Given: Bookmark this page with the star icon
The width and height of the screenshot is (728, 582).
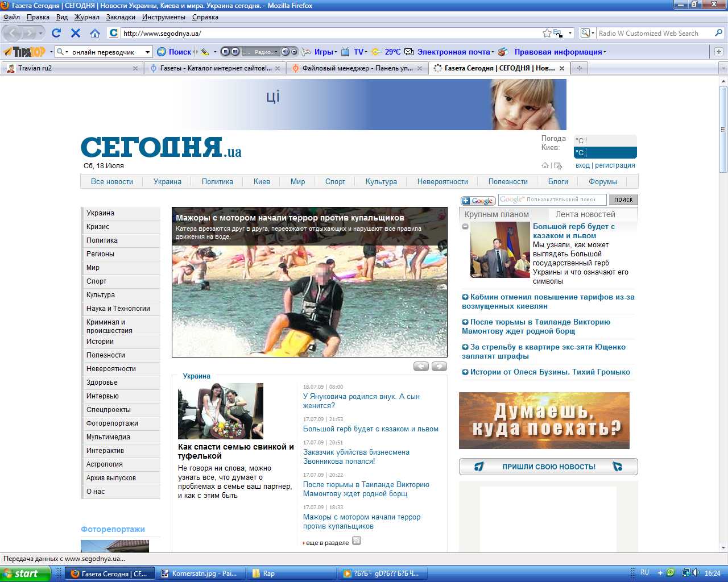Looking at the screenshot, I should 547,33.
